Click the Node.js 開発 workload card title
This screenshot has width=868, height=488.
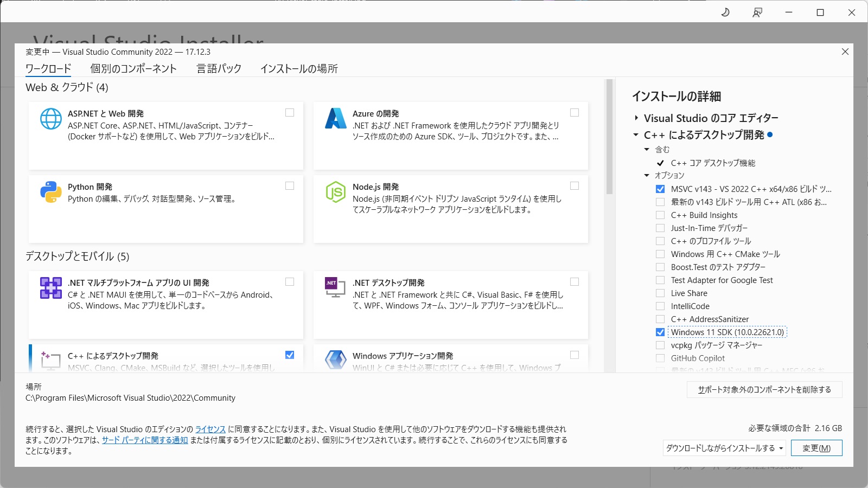375,187
